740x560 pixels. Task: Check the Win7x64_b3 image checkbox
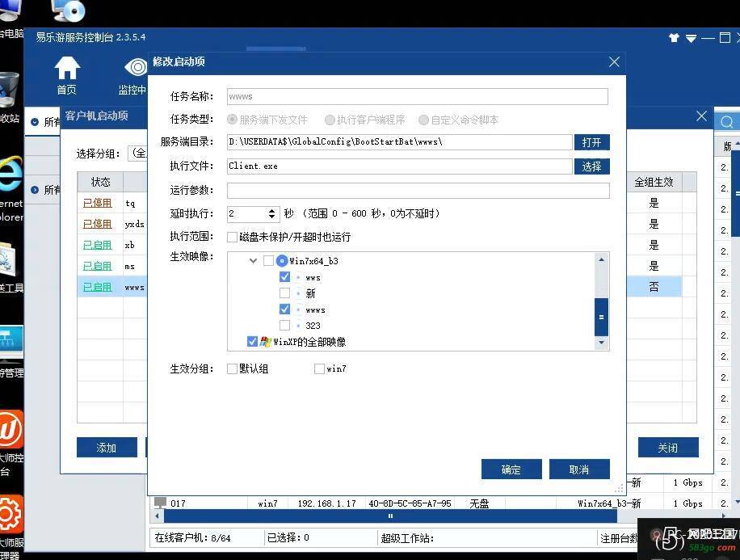(268, 261)
